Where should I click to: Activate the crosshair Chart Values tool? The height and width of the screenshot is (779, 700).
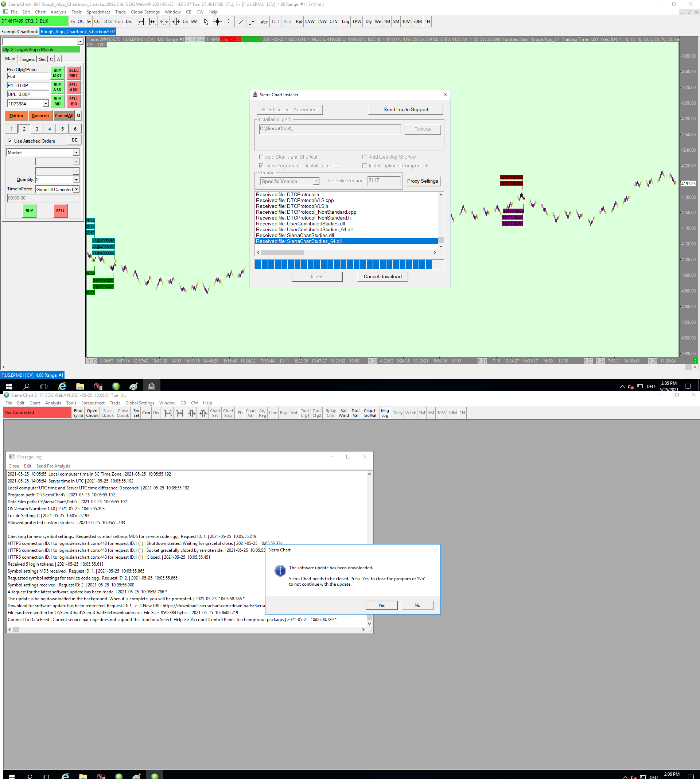(217, 22)
